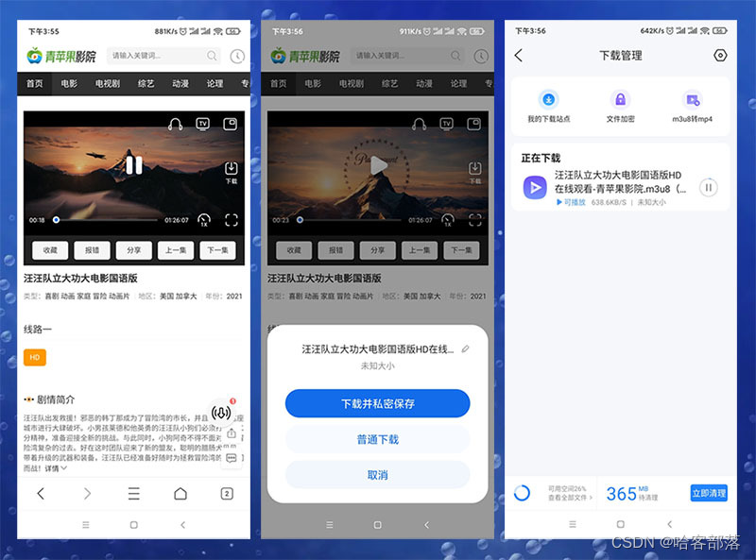The width and height of the screenshot is (756, 560).
Task: Click the 收藏 button in left phone
Action: 50,250
